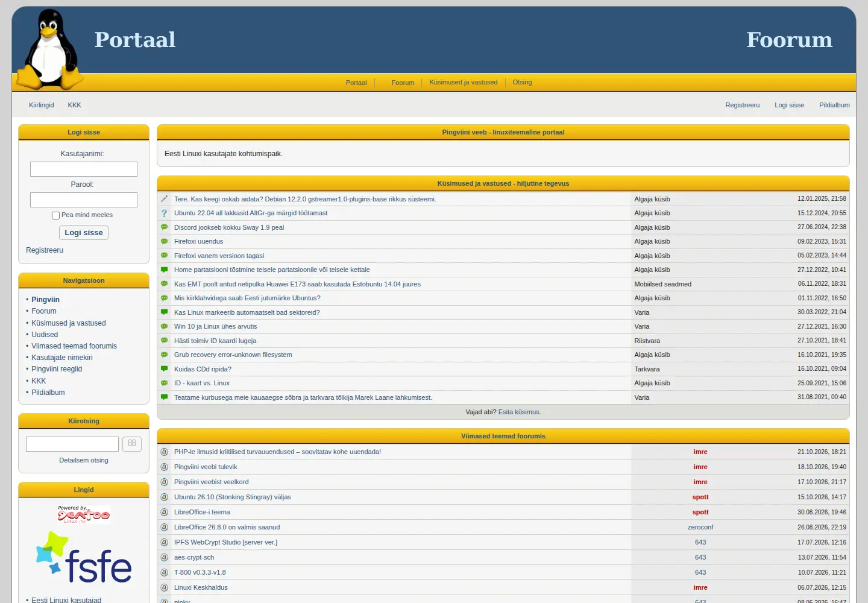Open Foorum in the yellow menu bar
The height and width of the screenshot is (603, 868).
[x=403, y=83]
